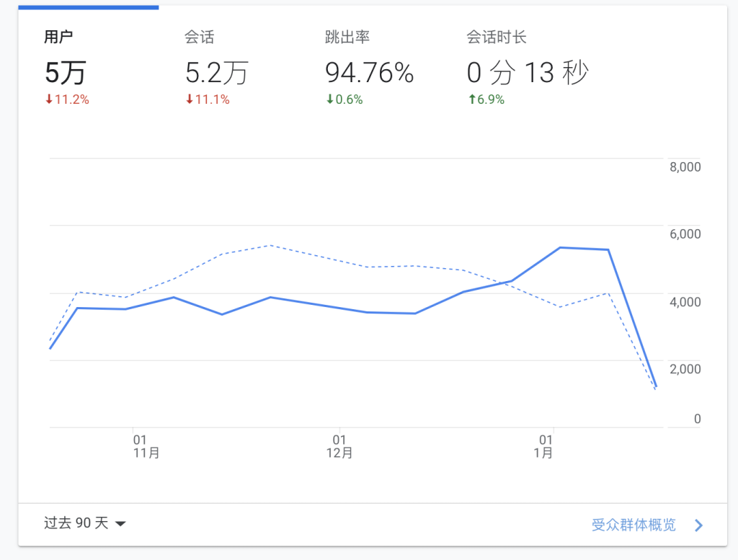Viewport: 738px width, 560px height.
Task: Click the red down arrow under 用户
Action: point(49,100)
